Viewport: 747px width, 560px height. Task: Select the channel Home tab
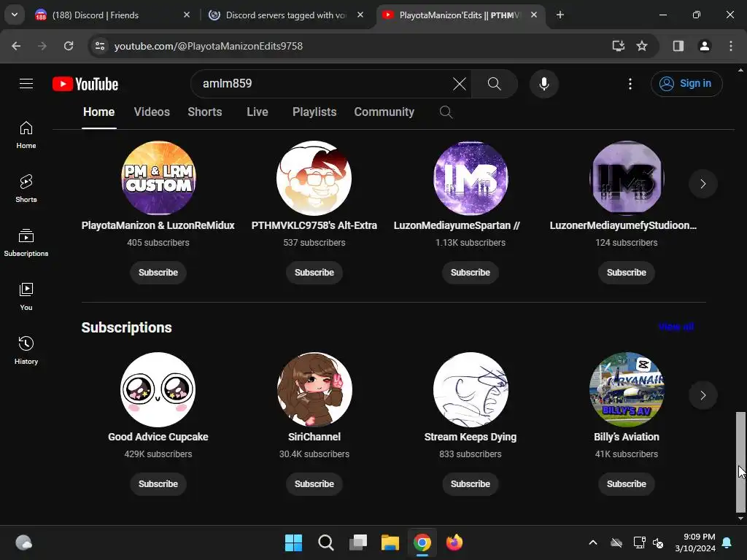click(x=98, y=112)
